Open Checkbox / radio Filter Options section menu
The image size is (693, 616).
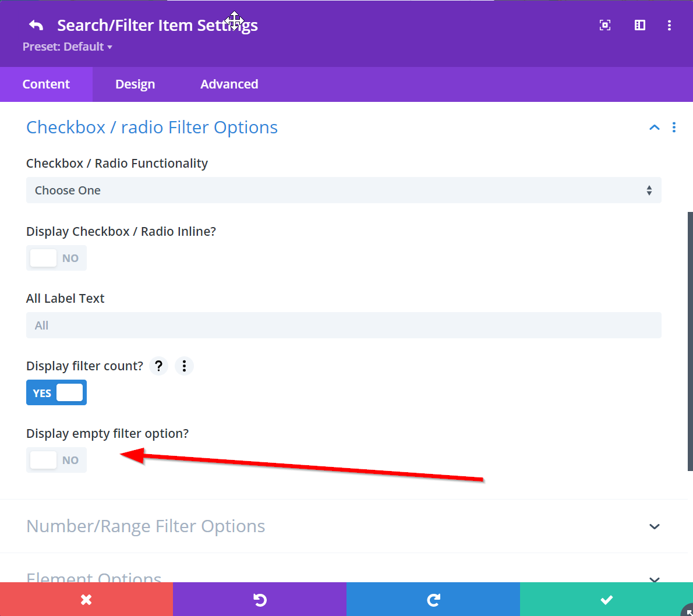point(674,128)
